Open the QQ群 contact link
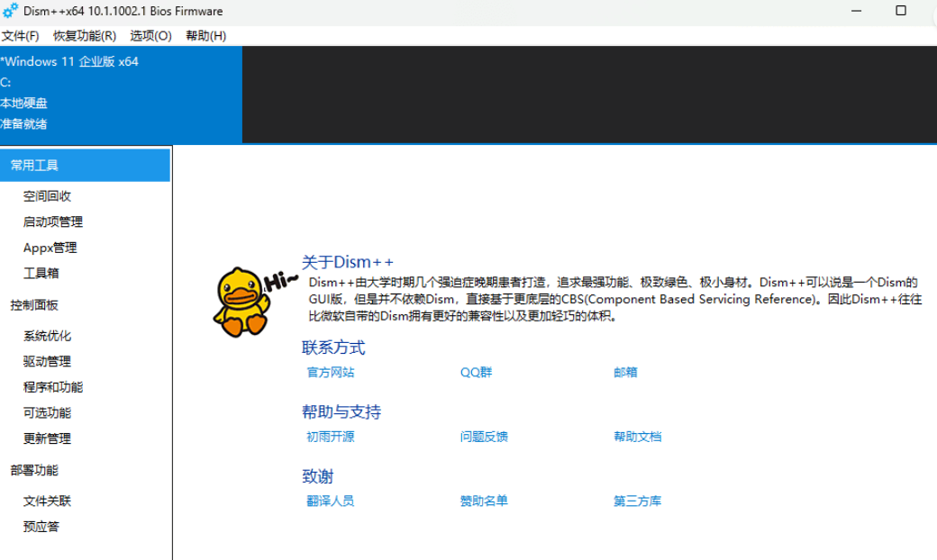The height and width of the screenshot is (560, 937). pos(476,372)
